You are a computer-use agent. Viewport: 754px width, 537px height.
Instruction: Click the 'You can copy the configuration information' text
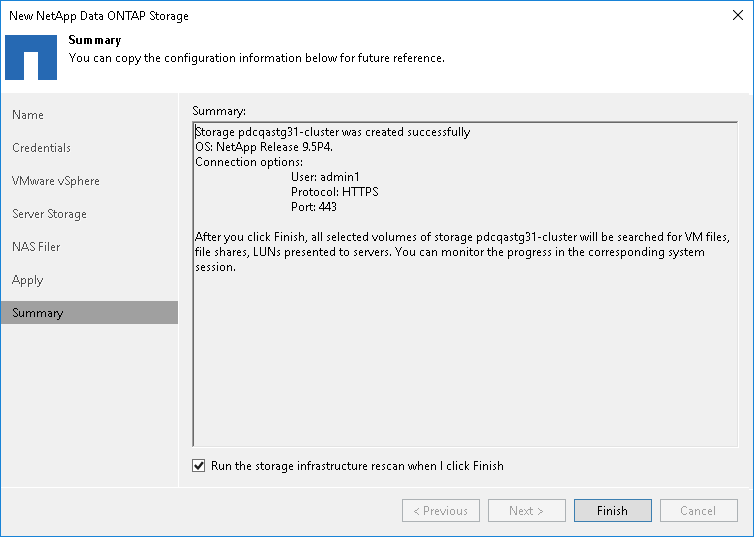coord(256,58)
